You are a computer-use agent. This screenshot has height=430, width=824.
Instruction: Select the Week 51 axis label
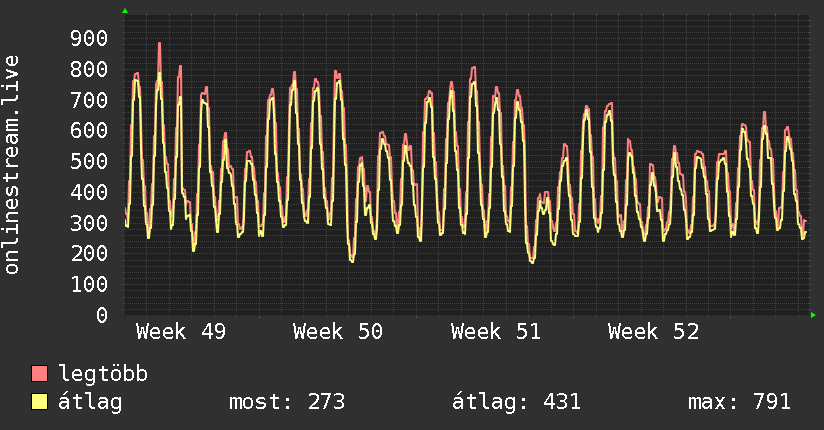click(496, 332)
